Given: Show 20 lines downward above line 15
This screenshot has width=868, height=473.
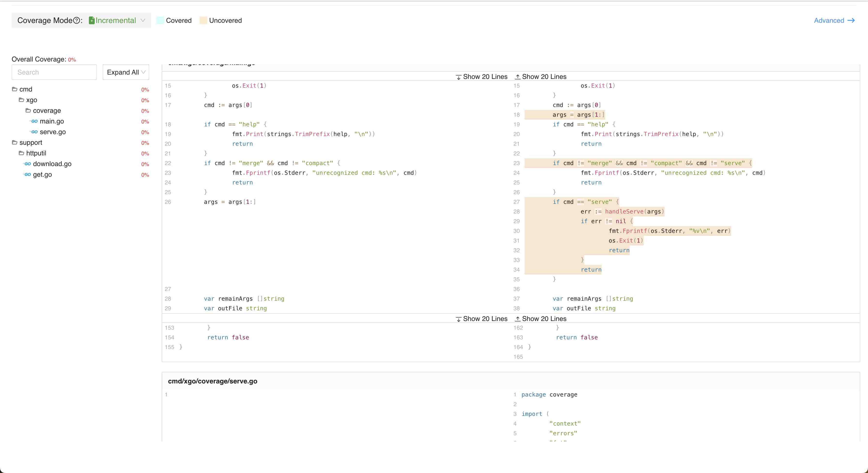Looking at the screenshot, I should pos(481,77).
